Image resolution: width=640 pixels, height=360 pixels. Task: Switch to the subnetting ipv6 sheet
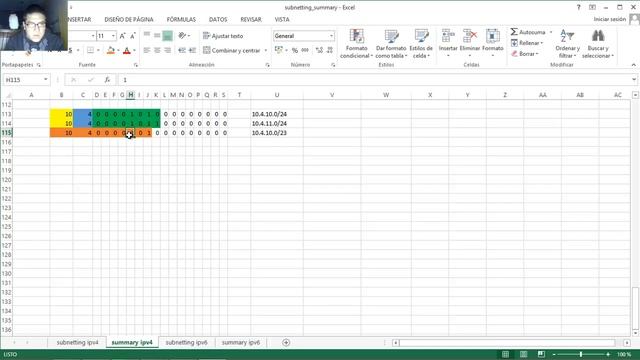187,342
